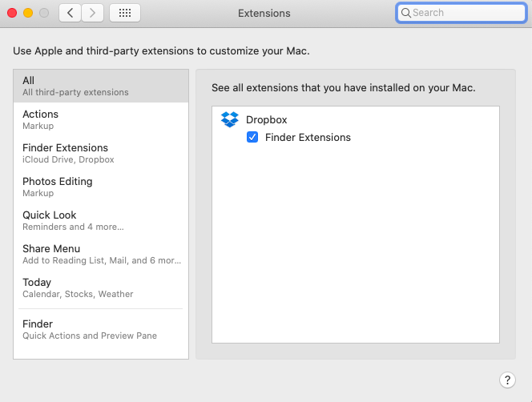
Task: Click the search magnifying glass icon
Action: [406, 13]
